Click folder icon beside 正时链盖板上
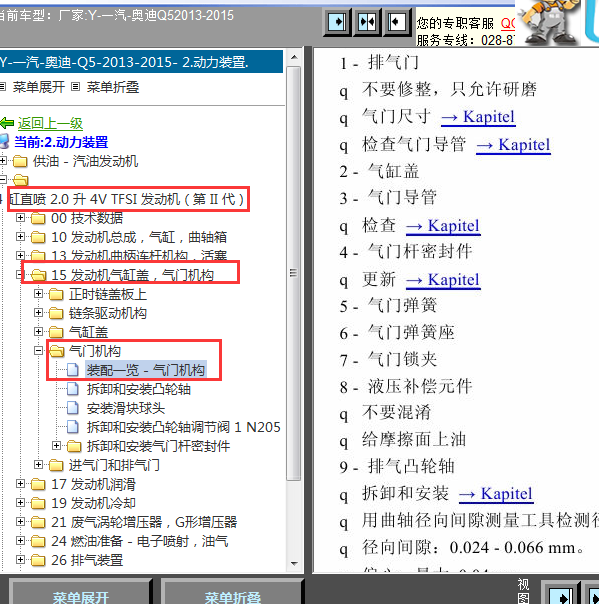 pos(56,294)
